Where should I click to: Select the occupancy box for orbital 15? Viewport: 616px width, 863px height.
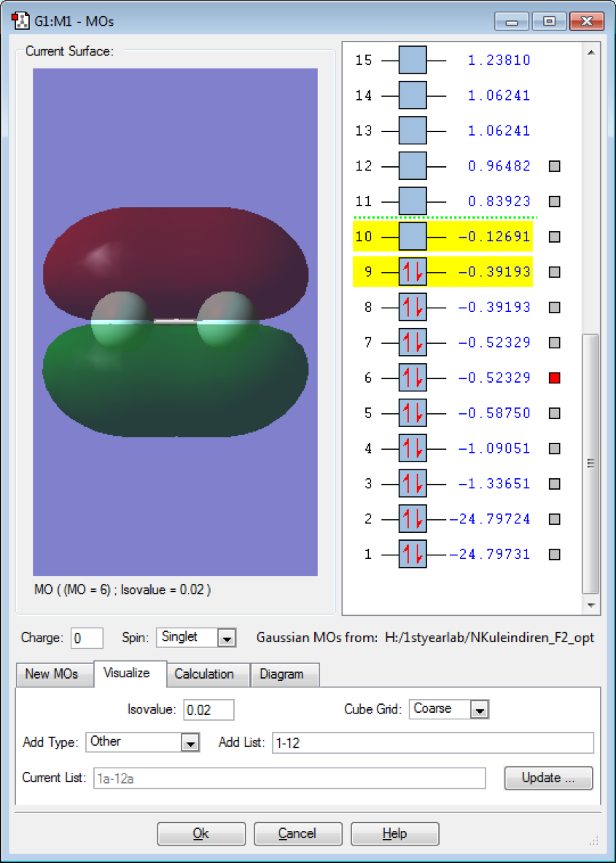coord(413,60)
